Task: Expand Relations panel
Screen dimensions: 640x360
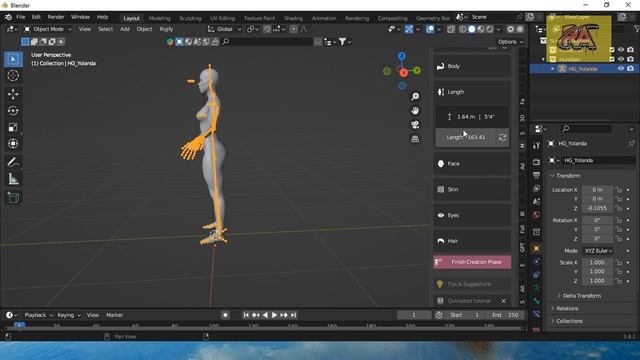Action: pos(567,309)
